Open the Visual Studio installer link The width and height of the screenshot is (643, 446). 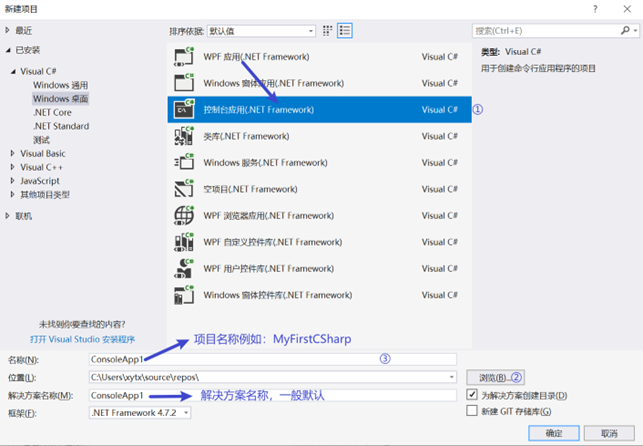pos(82,339)
